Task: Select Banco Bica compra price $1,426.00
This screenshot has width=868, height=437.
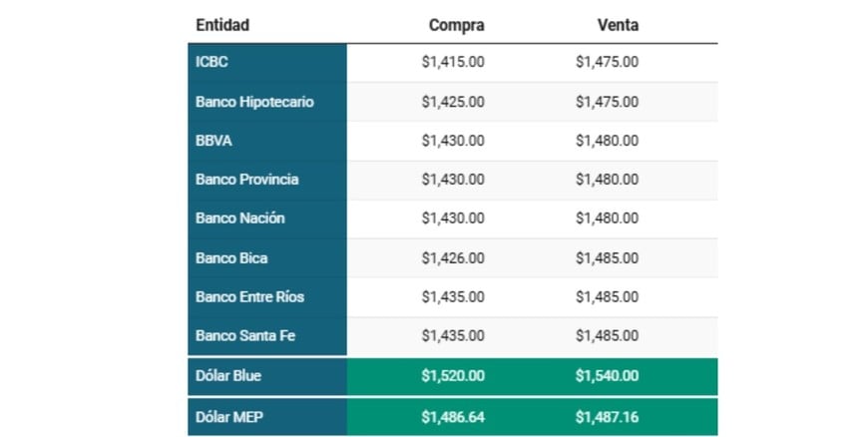Action: coord(453,258)
